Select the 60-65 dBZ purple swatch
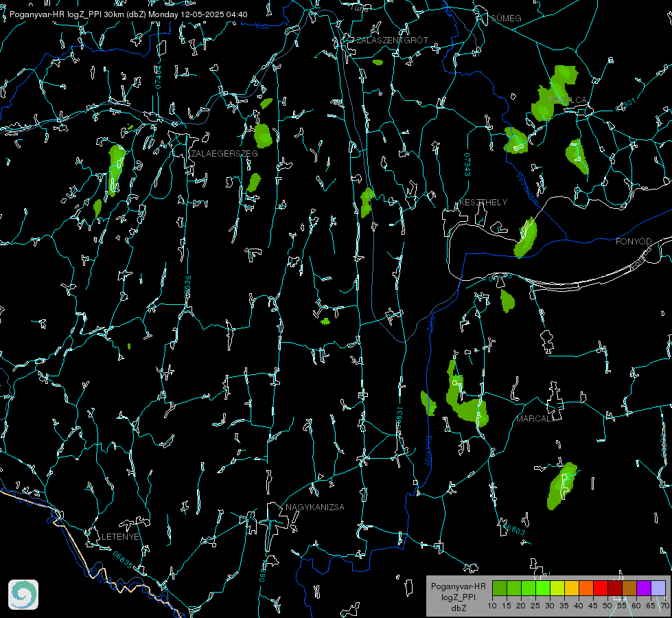Screen dimensions: 672x618 pos(644,588)
